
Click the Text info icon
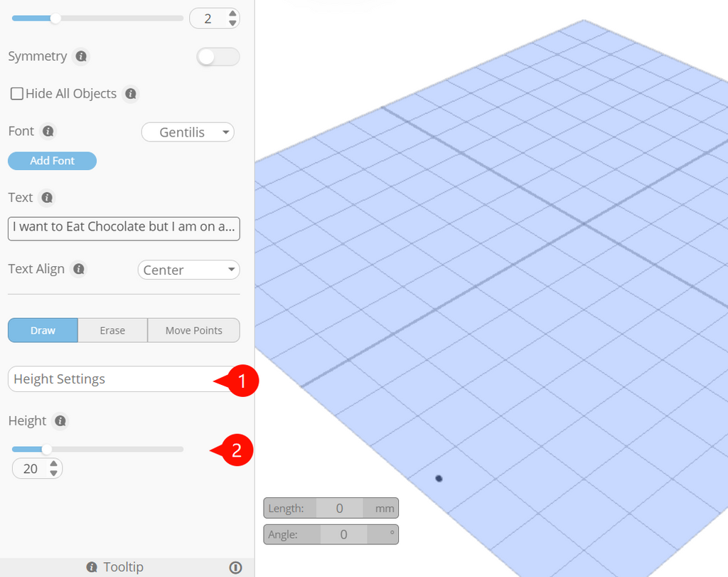pyautogui.click(x=47, y=198)
